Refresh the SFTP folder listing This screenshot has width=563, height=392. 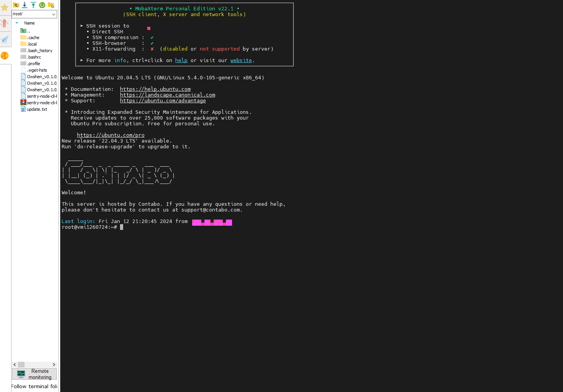[42, 5]
